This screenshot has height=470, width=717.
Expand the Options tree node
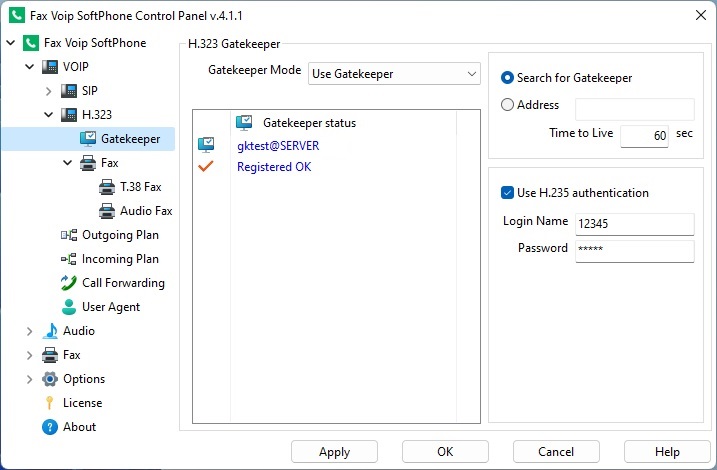(x=30, y=379)
